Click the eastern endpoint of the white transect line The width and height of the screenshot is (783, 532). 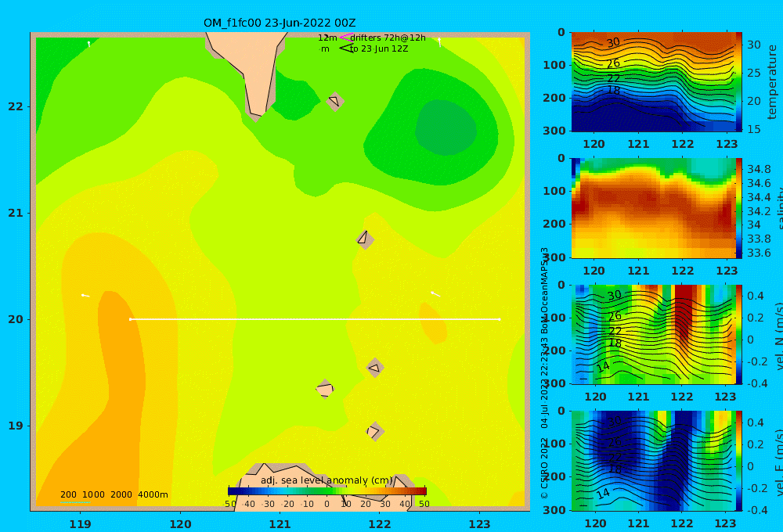500,319
